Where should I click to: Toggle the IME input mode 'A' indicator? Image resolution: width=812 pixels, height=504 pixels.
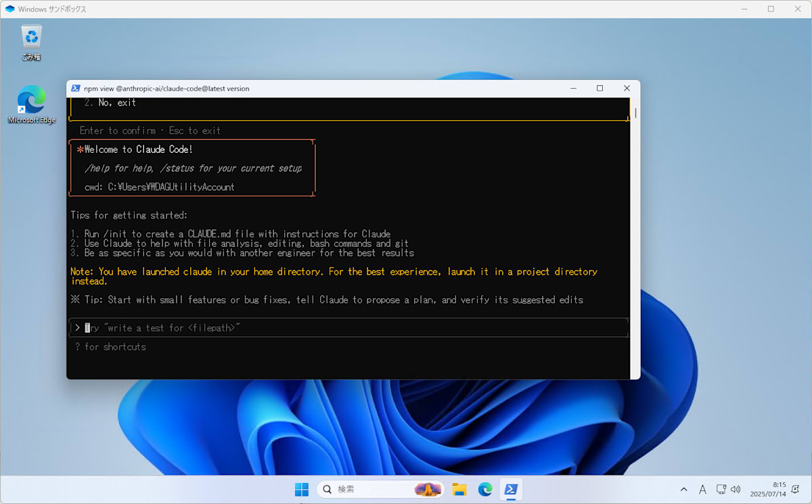[702, 489]
